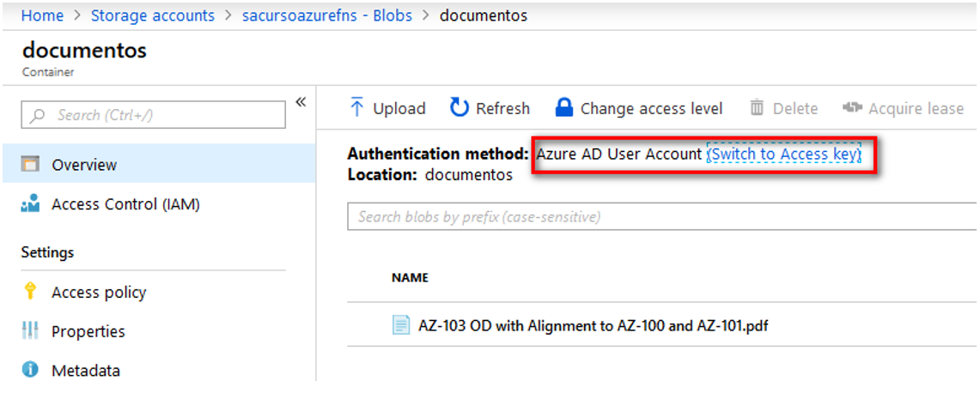Click the Refresh circular arrow icon
Viewport: 980px width, 412px height.
click(x=460, y=107)
